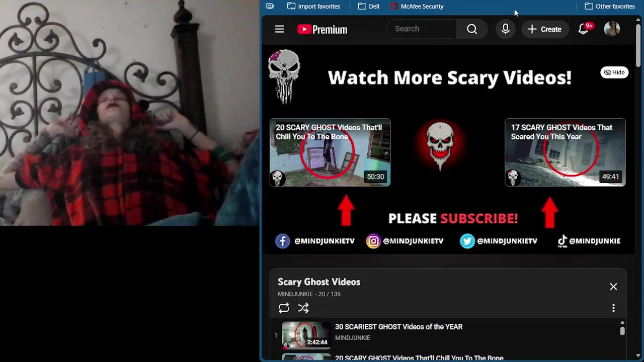Open the account avatar menu
Screen dimensions: 644x362
[x=612, y=29]
